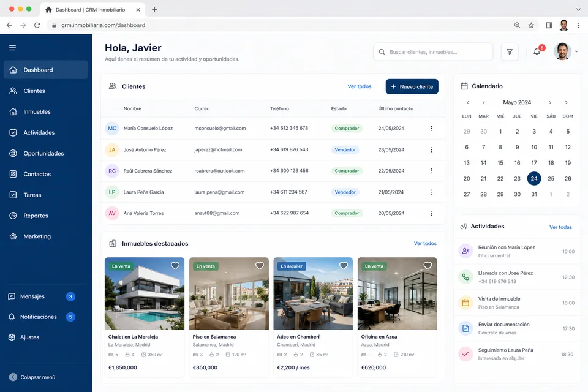Open Tareas in the sidebar
The image size is (588, 392).
coord(46,195)
